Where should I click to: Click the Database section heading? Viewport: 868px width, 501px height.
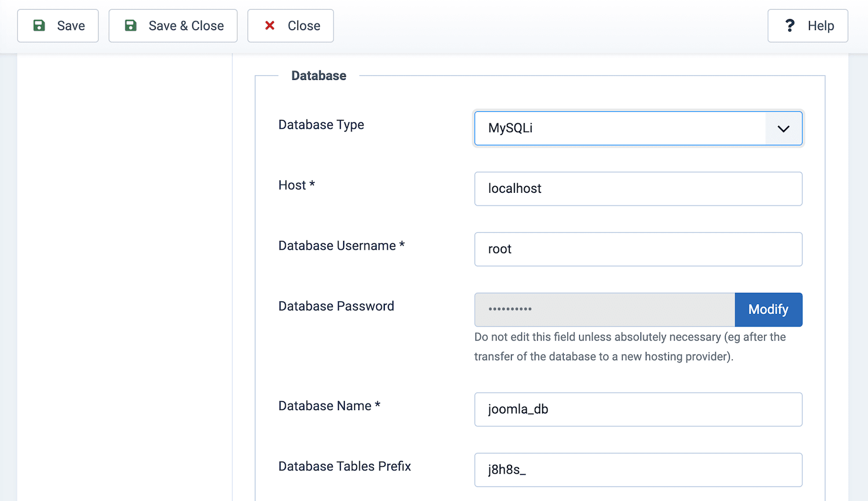318,75
